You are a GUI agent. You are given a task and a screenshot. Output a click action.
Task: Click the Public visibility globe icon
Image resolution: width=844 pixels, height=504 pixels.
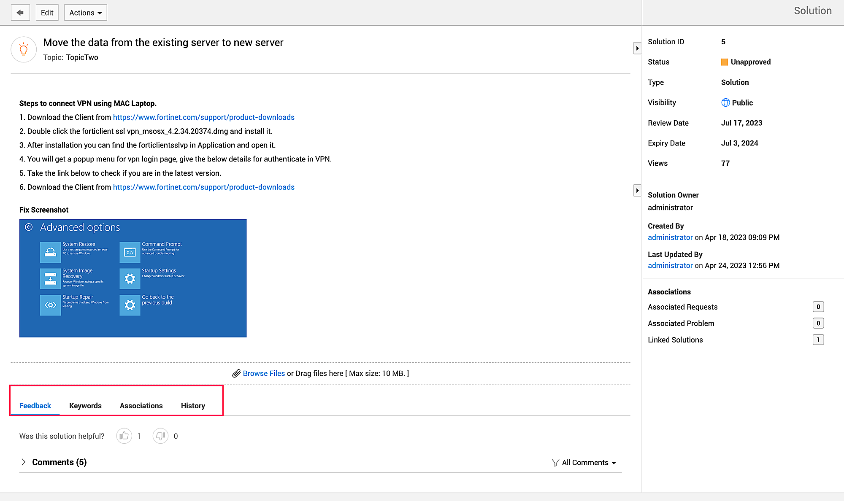(725, 102)
